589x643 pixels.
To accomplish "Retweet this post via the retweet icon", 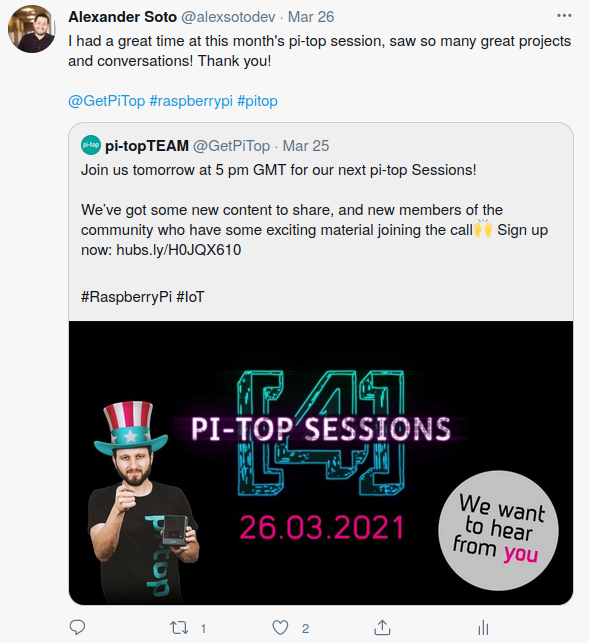I will click(x=179, y=627).
